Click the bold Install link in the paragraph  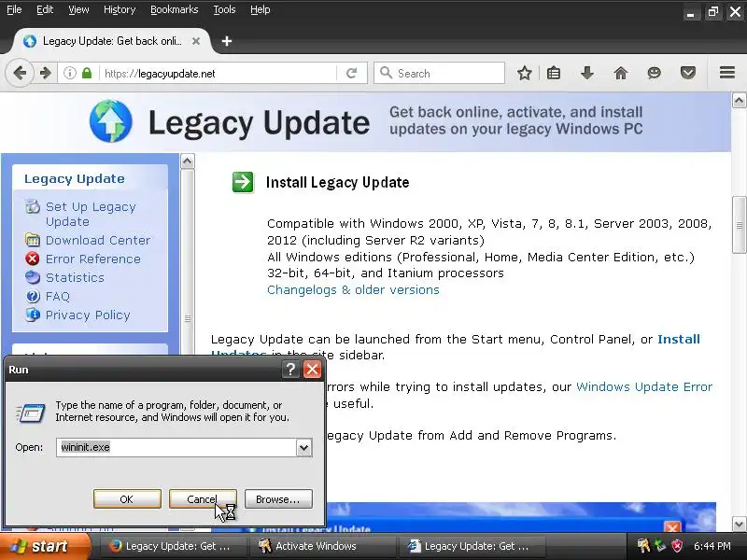pos(679,339)
